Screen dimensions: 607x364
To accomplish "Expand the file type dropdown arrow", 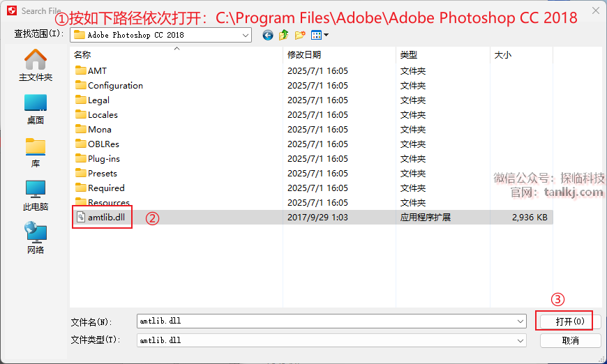I will tap(520, 340).
